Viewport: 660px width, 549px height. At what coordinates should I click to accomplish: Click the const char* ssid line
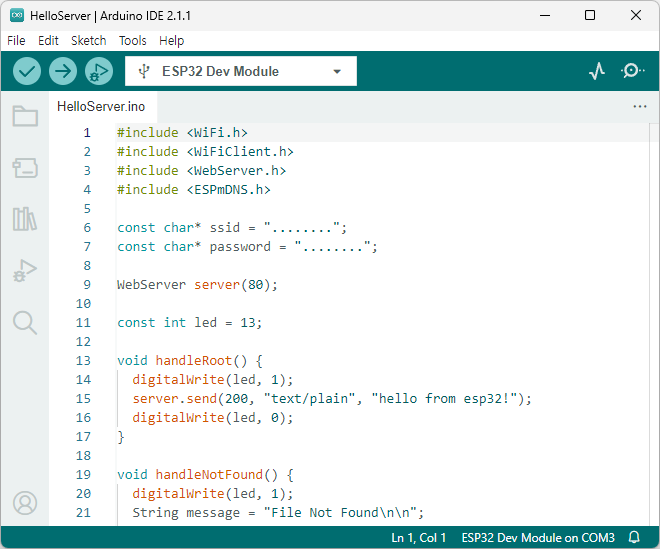pyautogui.click(x=232, y=228)
